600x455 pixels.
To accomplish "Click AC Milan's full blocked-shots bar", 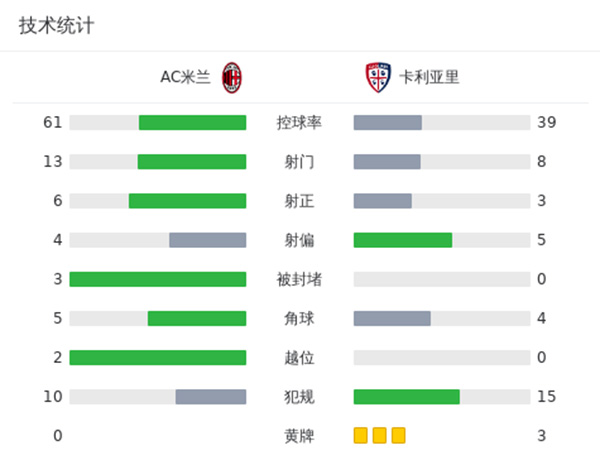I will (158, 279).
